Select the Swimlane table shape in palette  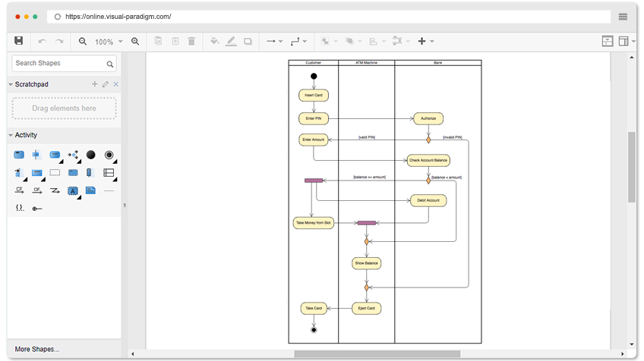[109, 173]
